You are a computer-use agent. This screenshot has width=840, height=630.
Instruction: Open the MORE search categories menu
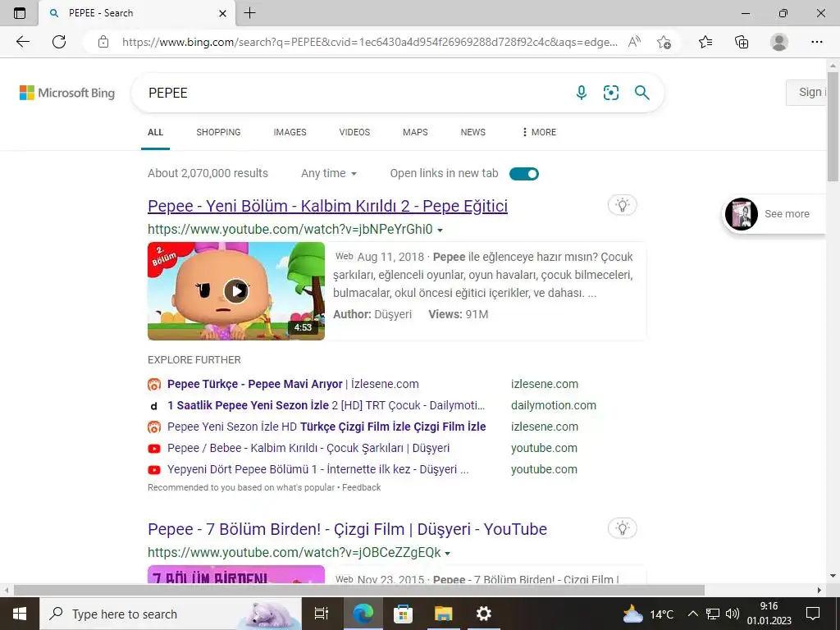click(x=539, y=132)
